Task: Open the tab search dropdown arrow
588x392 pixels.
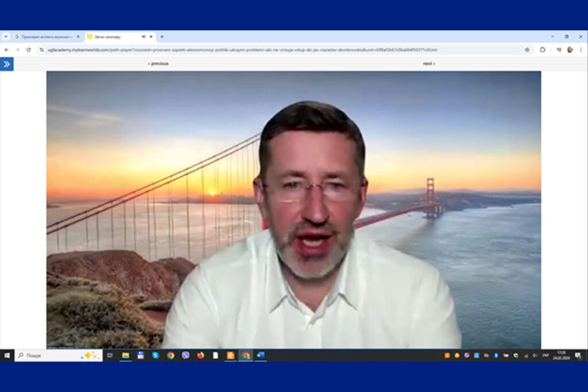Action: 6,37
